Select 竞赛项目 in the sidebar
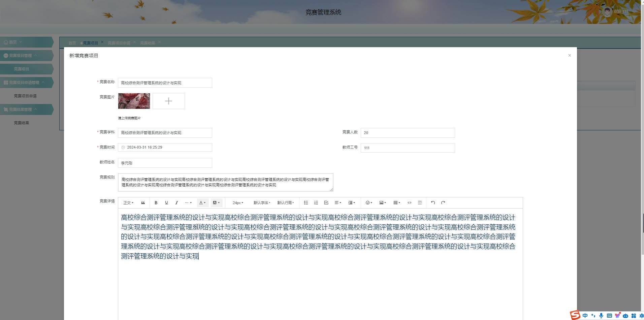The height and width of the screenshot is (320, 644). tap(26, 69)
